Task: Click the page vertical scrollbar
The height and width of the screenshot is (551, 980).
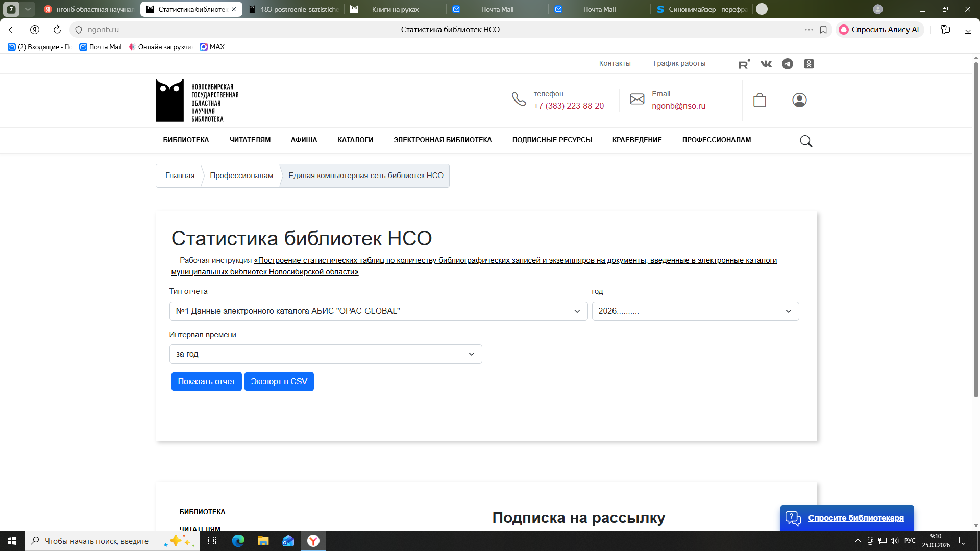Action: 976,230
